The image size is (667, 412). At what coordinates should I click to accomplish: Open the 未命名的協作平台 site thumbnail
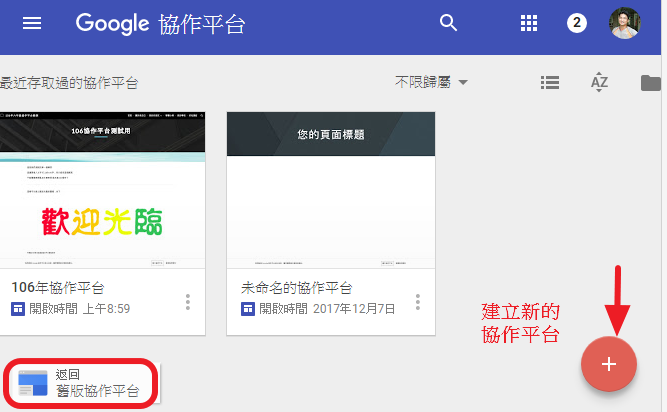pos(331,189)
